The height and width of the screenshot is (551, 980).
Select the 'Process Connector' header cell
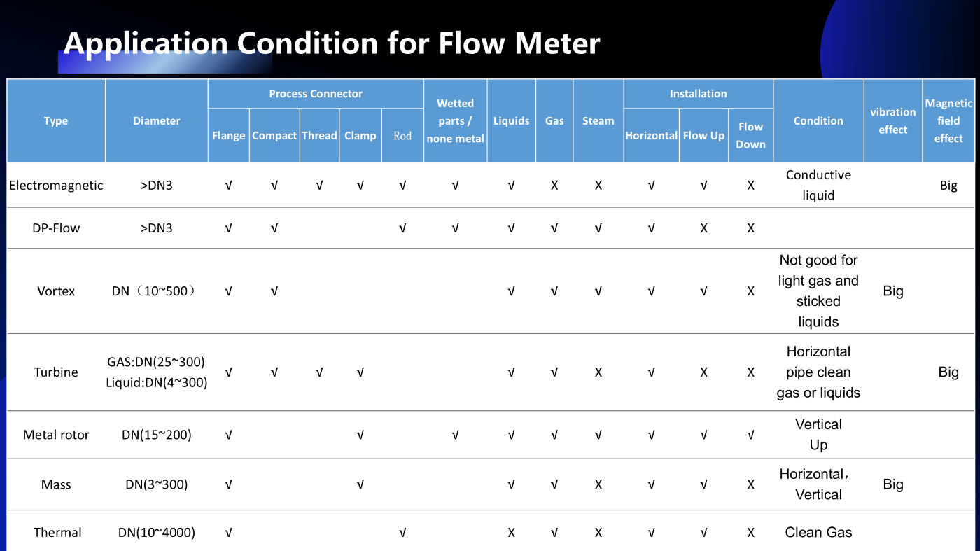point(316,94)
